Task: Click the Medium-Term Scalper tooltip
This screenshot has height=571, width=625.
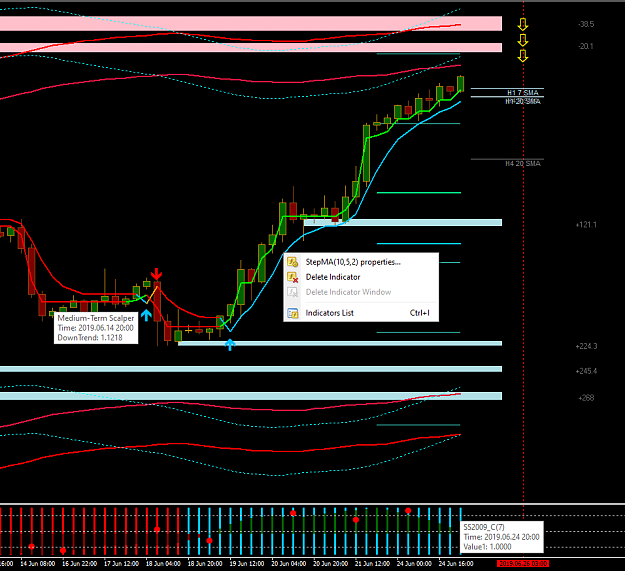Action: (96, 328)
